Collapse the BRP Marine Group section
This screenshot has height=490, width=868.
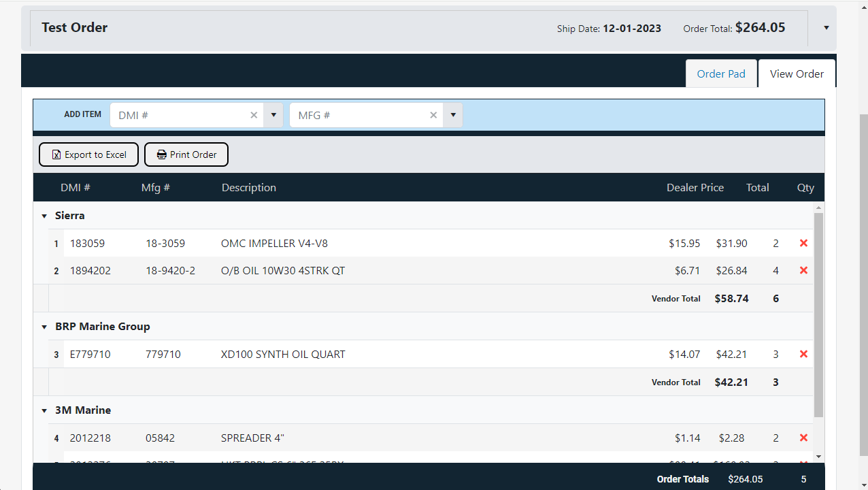coord(45,327)
